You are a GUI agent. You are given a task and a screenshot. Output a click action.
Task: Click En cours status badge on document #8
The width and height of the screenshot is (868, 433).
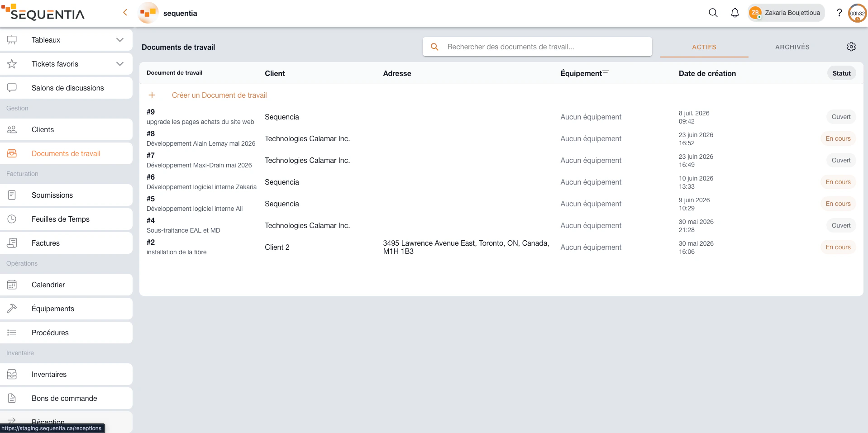(x=838, y=138)
